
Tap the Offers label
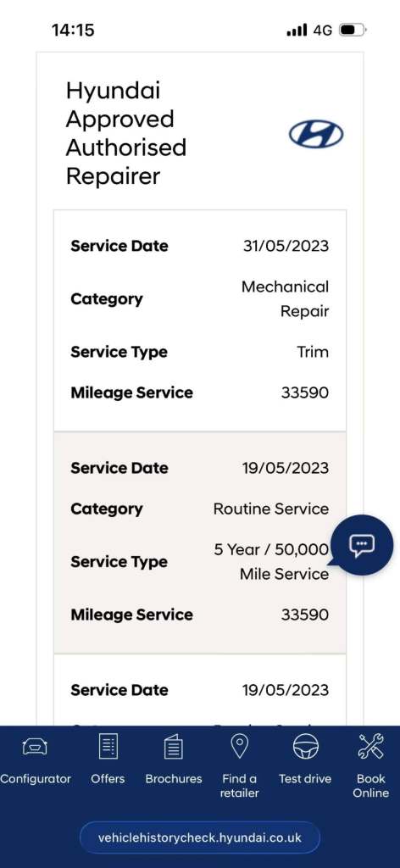(108, 778)
